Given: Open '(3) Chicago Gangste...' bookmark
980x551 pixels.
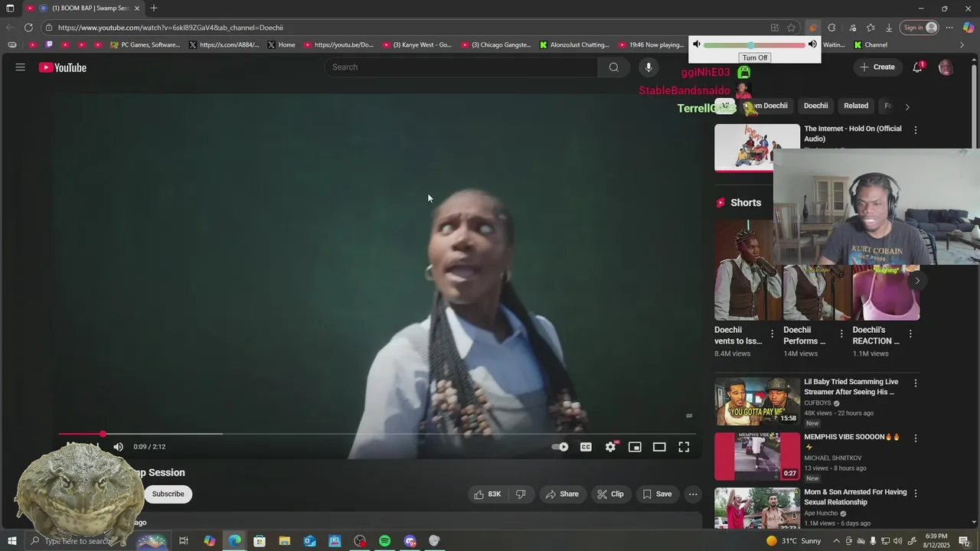Looking at the screenshot, I should tap(495, 45).
